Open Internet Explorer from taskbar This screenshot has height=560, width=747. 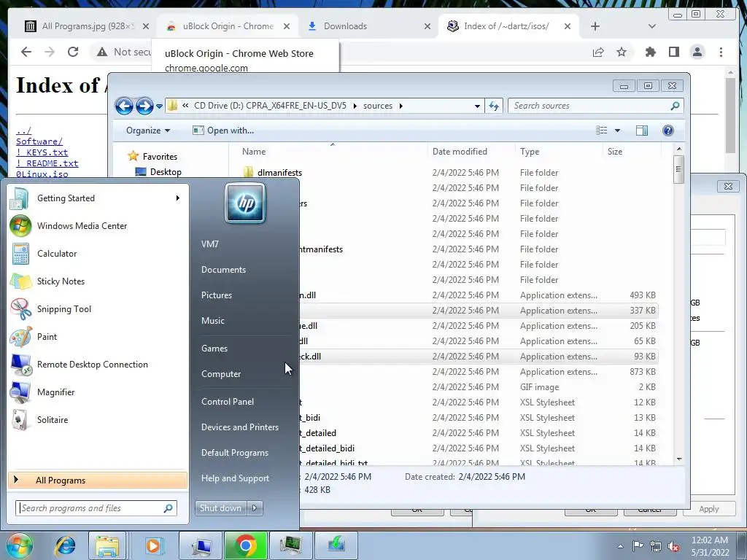point(65,545)
